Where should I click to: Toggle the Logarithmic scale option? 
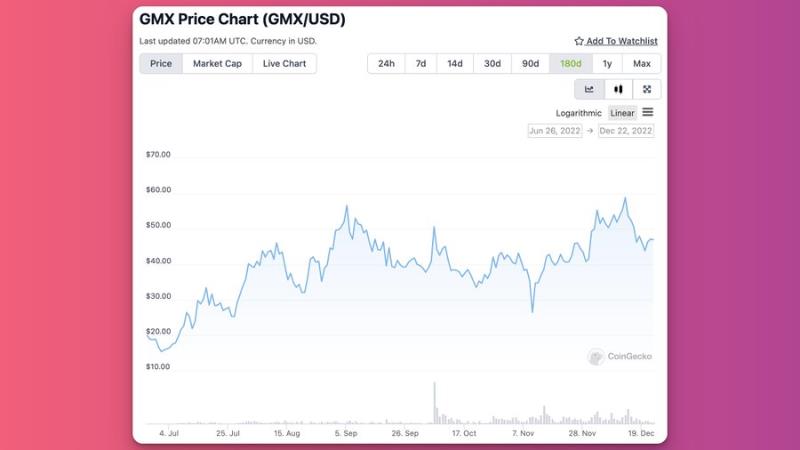[579, 113]
